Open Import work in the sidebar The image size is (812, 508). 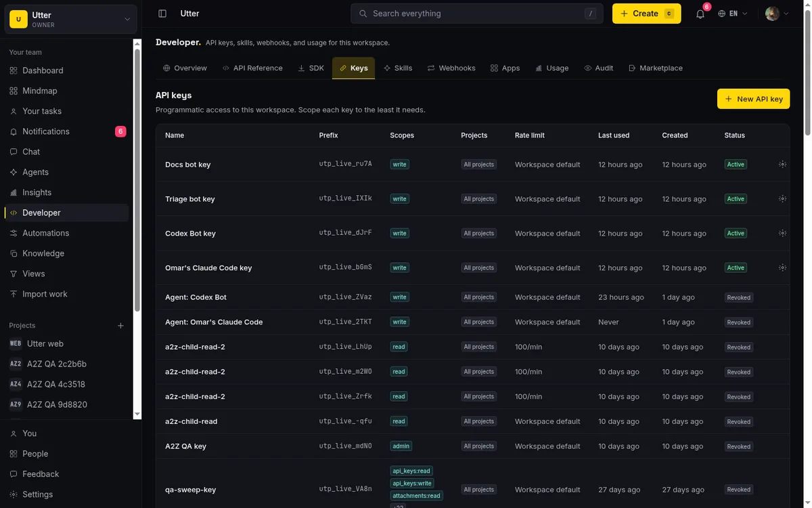tap(67, 294)
